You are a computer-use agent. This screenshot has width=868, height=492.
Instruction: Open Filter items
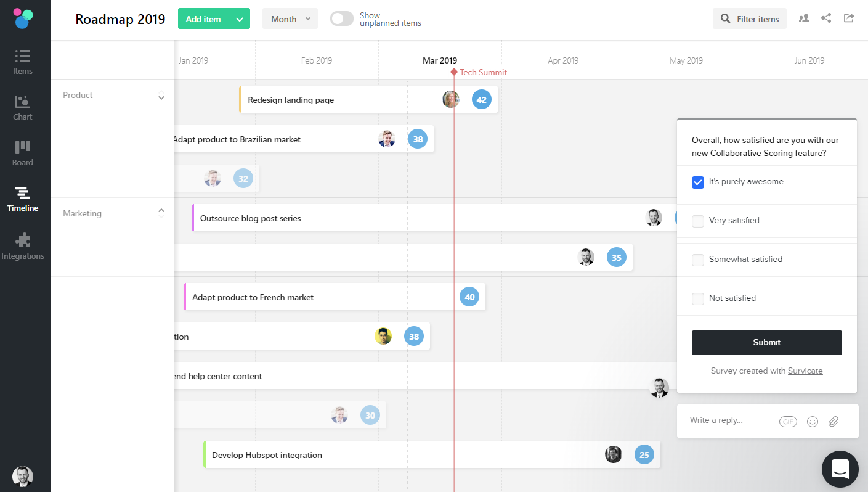pyautogui.click(x=749, y=18)
